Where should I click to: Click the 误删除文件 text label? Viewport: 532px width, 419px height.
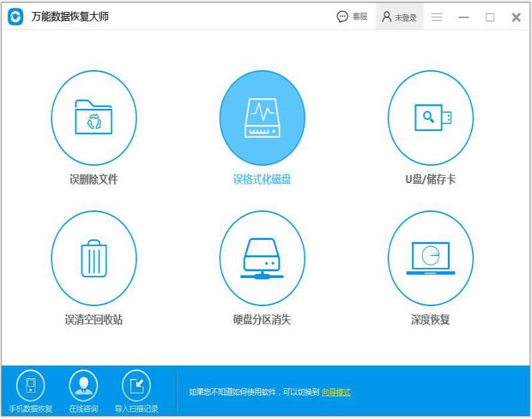(x=93, y=179)
